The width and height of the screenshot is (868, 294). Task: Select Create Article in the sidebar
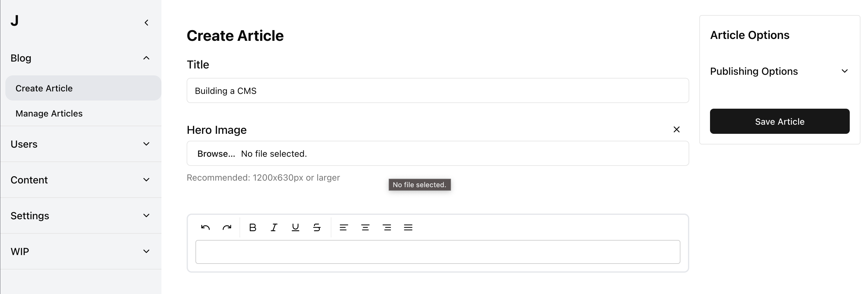[44, 88]
